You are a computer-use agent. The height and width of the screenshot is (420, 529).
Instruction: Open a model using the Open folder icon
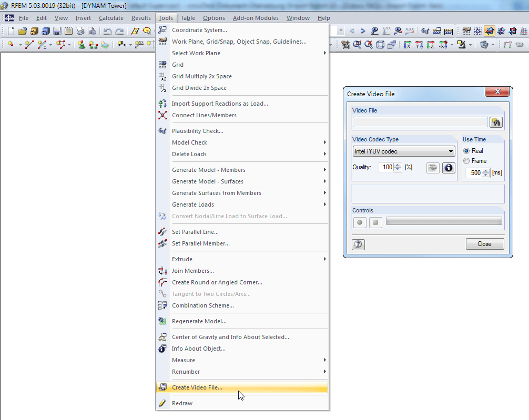(x=22, y=30)
